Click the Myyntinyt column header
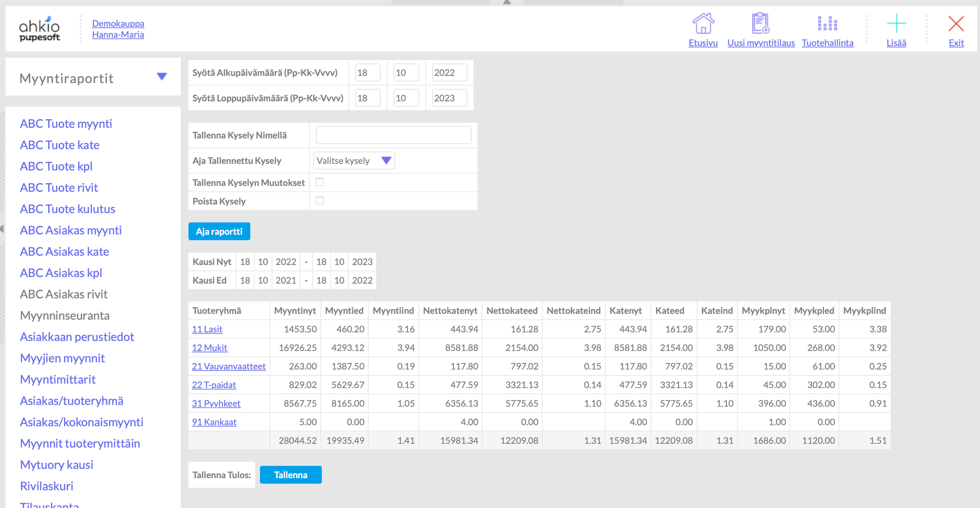The width and height of the screenshot is (980, 508). 295,311
